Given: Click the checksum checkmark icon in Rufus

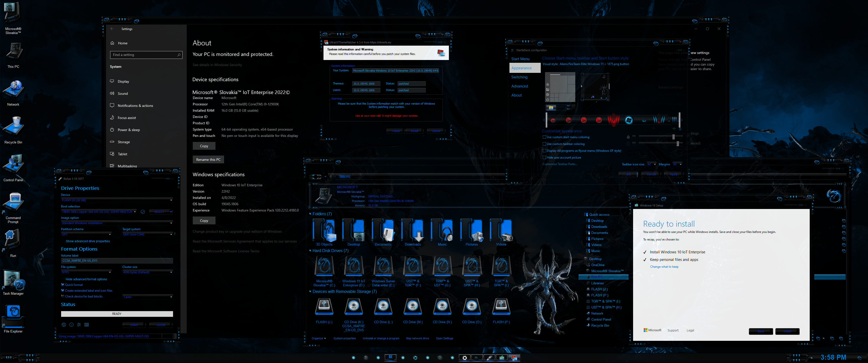Looking at the screenshot, I should tap(143, 212).
